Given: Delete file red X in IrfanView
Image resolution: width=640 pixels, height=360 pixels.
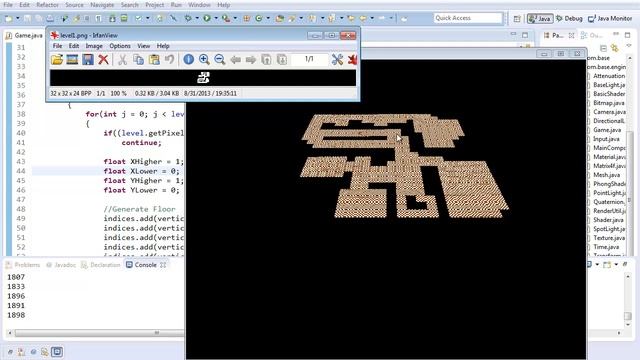Looking at the screenshot, I should (x=103, y=60).
